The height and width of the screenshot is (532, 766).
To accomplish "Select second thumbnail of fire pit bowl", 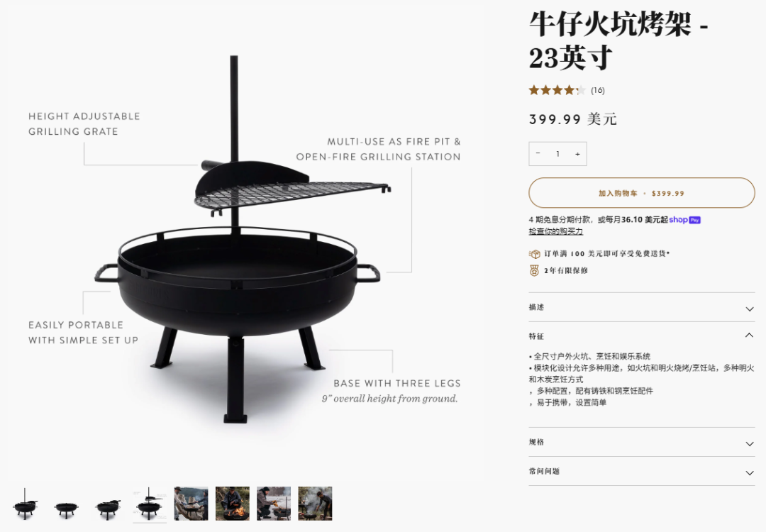I will (67, 504).
